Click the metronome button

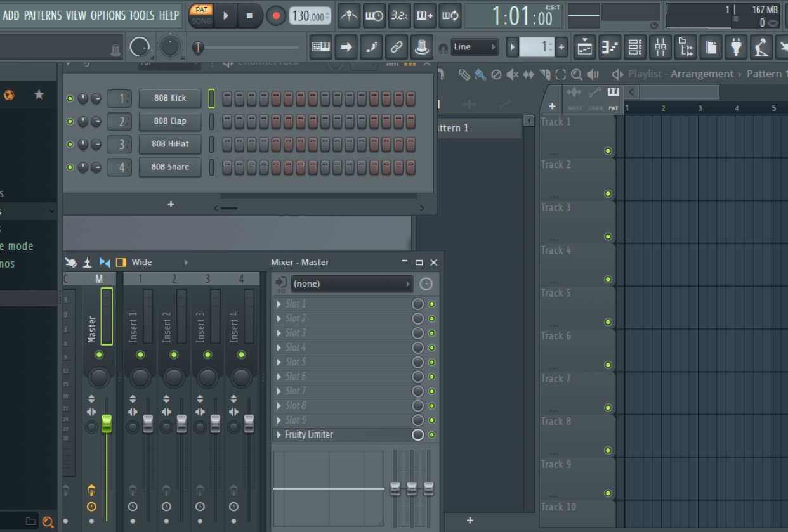click(349, 16)
